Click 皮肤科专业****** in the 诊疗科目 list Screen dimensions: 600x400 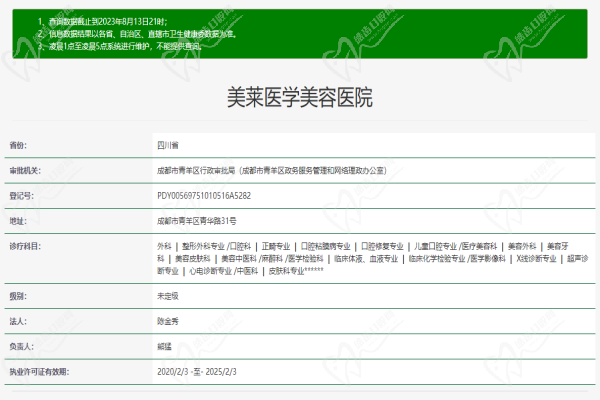[x=296, y=271]
